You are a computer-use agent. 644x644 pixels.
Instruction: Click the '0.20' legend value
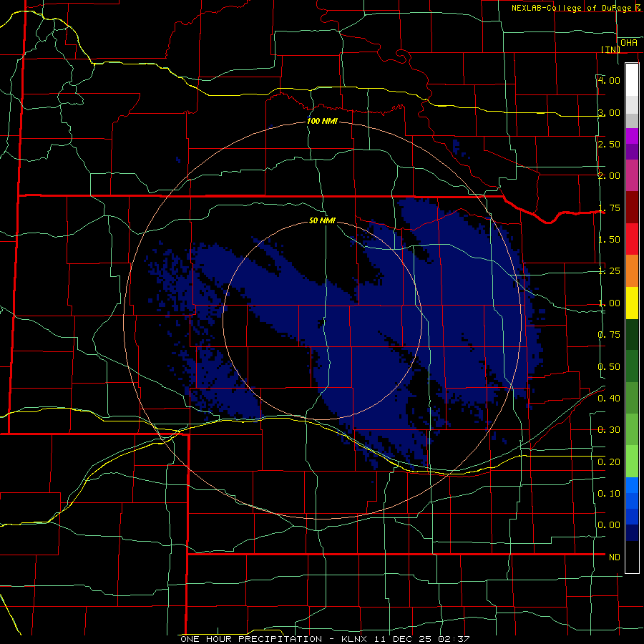[x=609, y=462]
